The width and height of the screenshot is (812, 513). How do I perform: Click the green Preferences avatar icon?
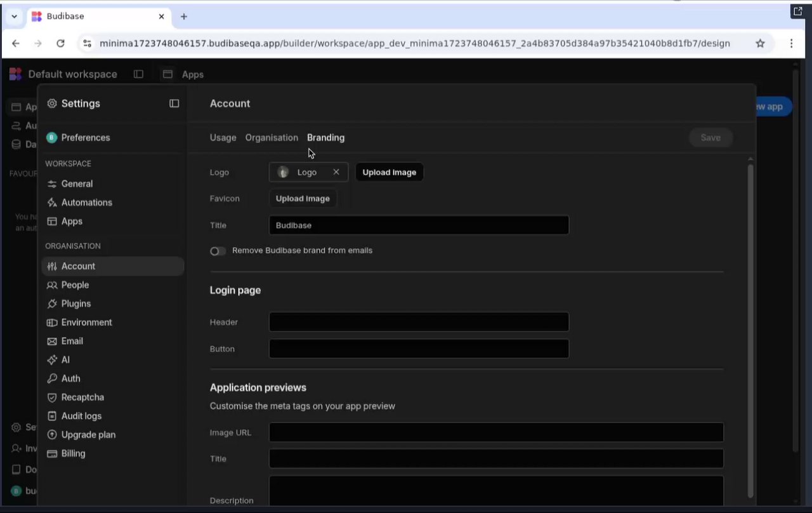tap(52, 138)
